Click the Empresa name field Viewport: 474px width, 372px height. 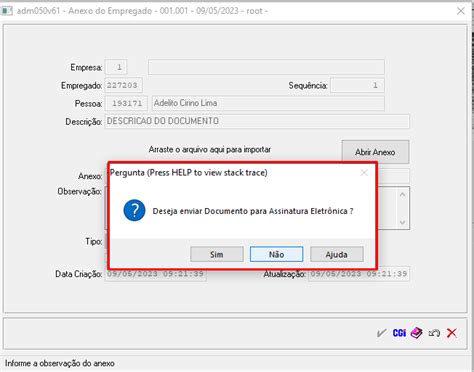tap(266, 67)
